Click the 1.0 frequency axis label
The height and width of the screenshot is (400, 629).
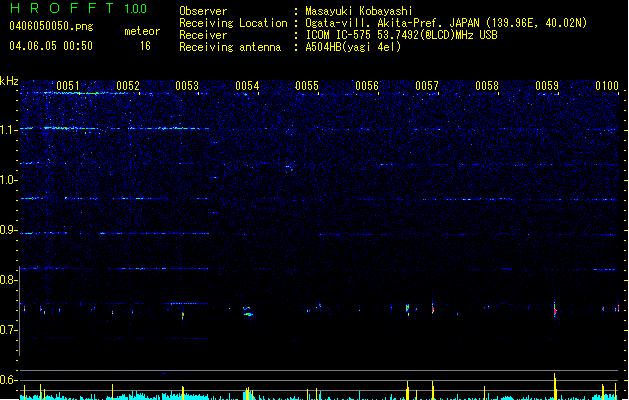(8, 180)
